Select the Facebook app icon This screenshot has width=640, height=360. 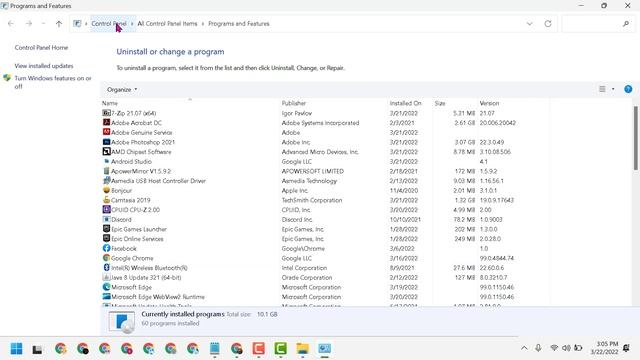click(x=106, y=248)
